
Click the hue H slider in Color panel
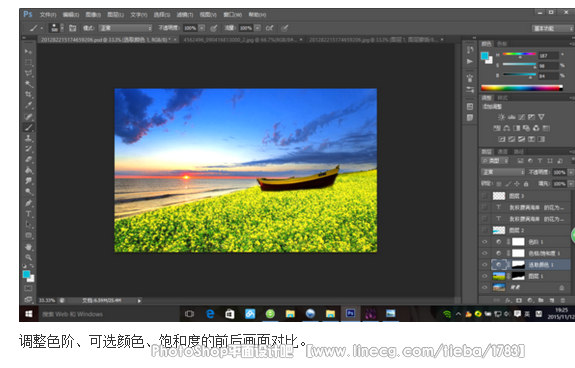tap(519, 55)
